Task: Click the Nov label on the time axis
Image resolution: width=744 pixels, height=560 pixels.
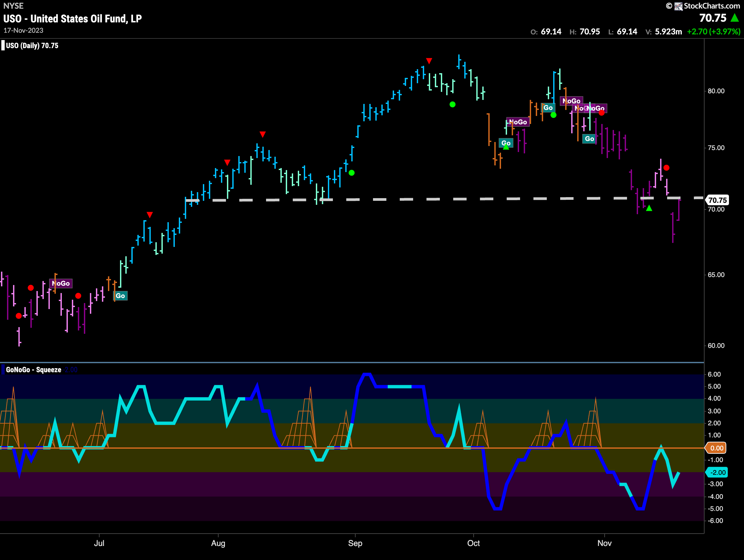Action: pos(604,543)
